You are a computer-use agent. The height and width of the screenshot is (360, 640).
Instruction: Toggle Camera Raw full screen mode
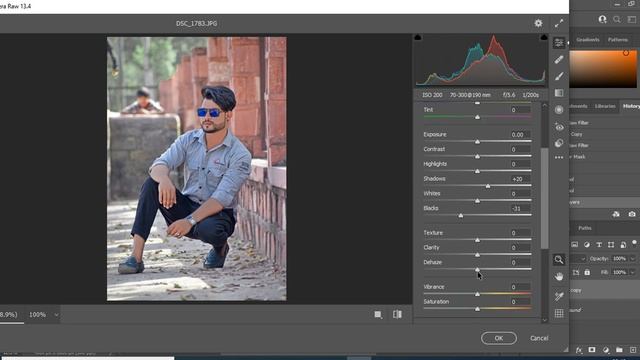coord(559,23)
